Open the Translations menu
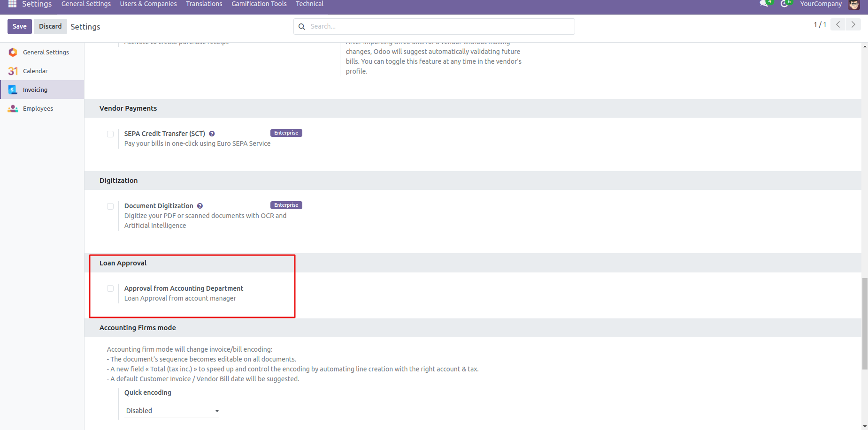Screen dimensions: 868x430 coord(204,4)
